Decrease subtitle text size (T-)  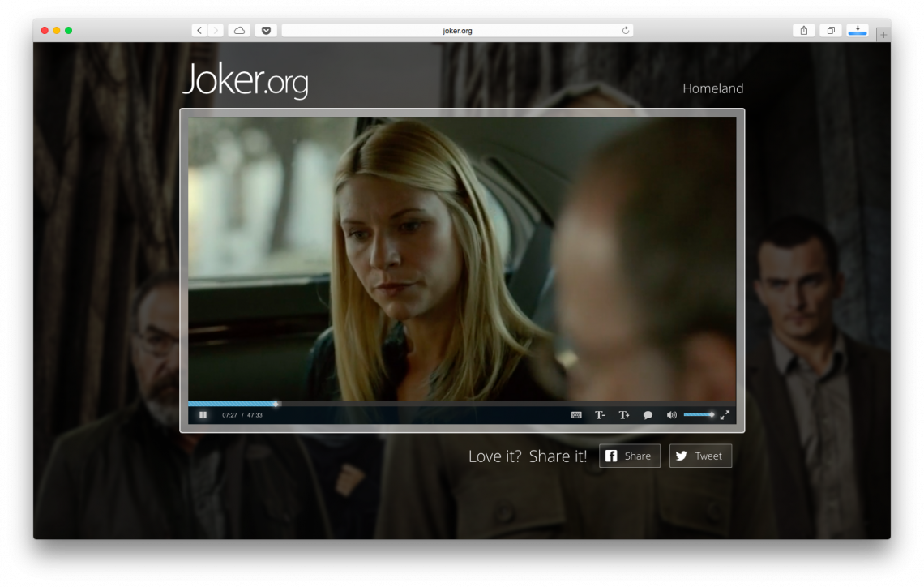point(600,415)
